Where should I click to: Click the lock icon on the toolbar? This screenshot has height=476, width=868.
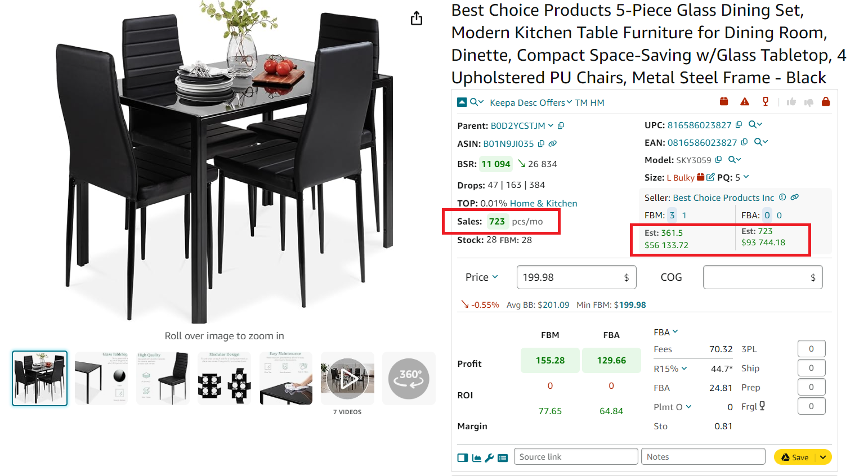(x=825, y=102)
